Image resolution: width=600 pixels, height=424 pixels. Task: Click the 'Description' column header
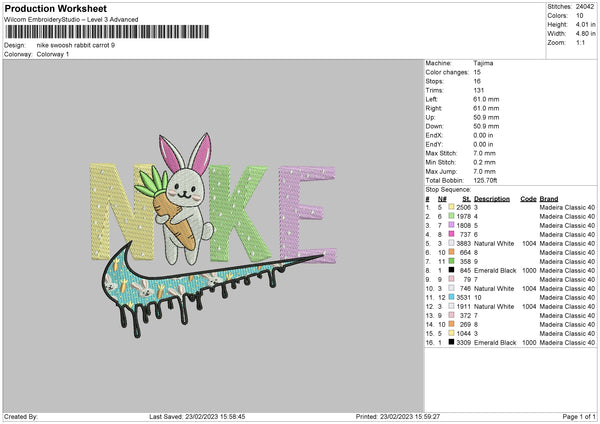click(492, 199)
